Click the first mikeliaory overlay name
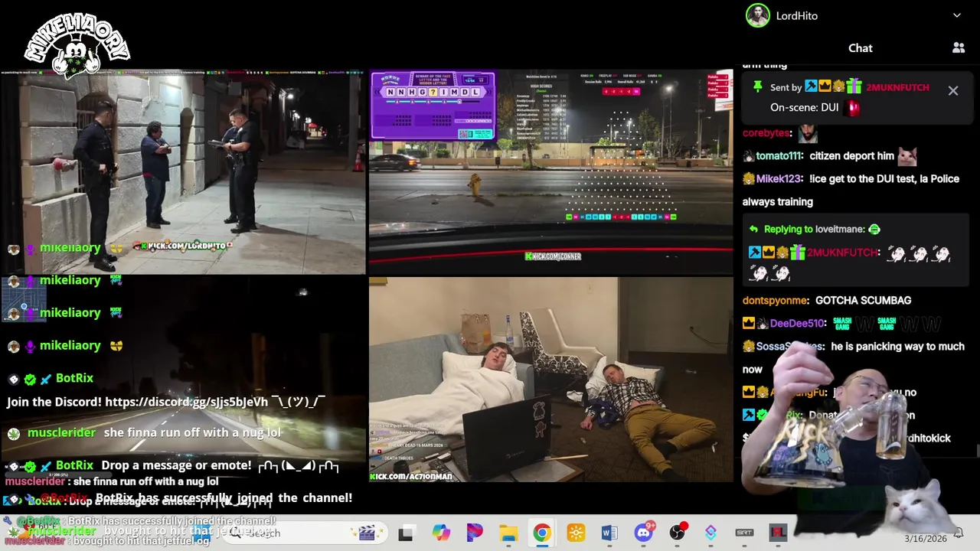 70,248
